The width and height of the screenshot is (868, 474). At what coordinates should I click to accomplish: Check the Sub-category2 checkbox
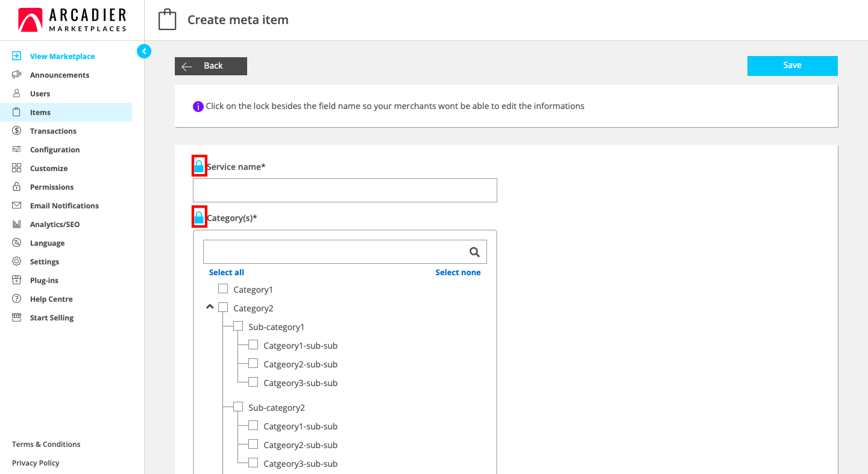point(238,407)
